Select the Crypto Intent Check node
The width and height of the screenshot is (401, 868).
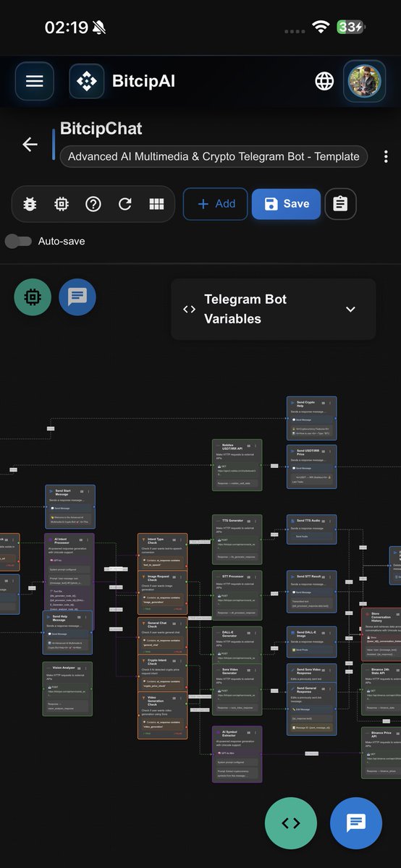(x=162, y=672)
